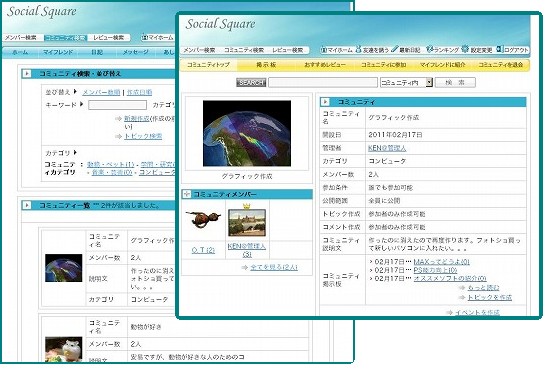Select おすすめレビュー tab
551x378 pixels.
point(325,65)
